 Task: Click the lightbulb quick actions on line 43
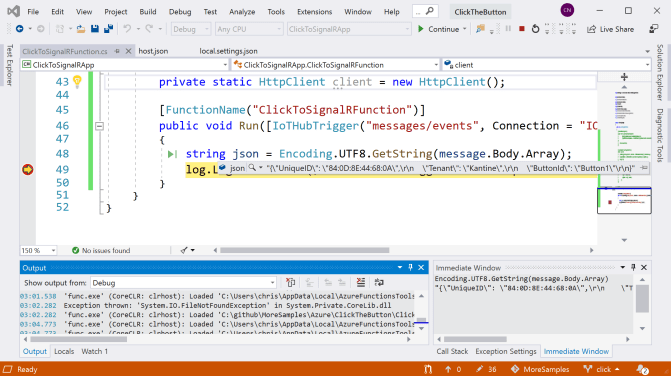[x=77, y=81]
